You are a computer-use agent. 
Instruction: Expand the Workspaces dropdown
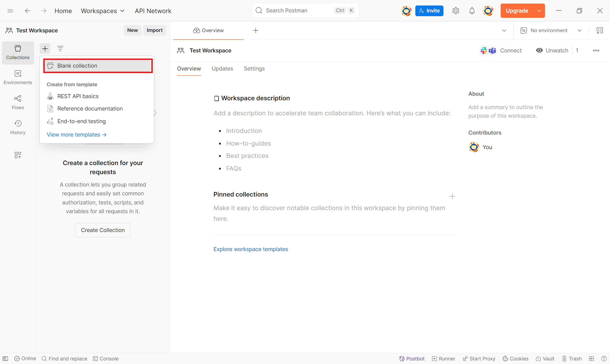coord(103,11)
